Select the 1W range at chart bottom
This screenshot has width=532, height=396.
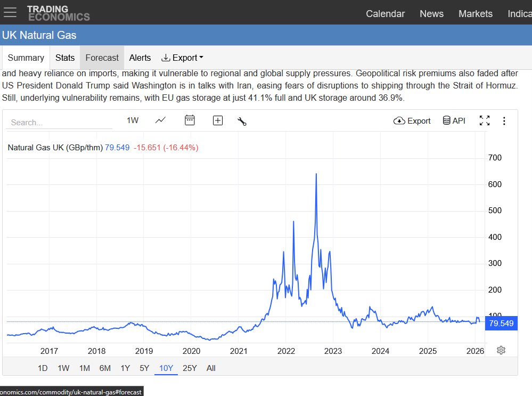click(x=63, y=368)
